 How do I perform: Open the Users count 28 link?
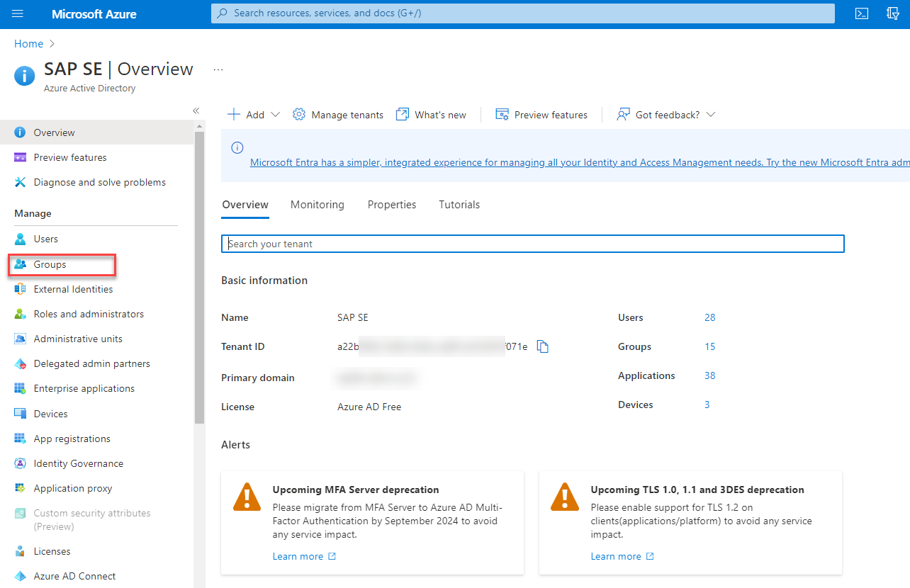tap(709, 317)
